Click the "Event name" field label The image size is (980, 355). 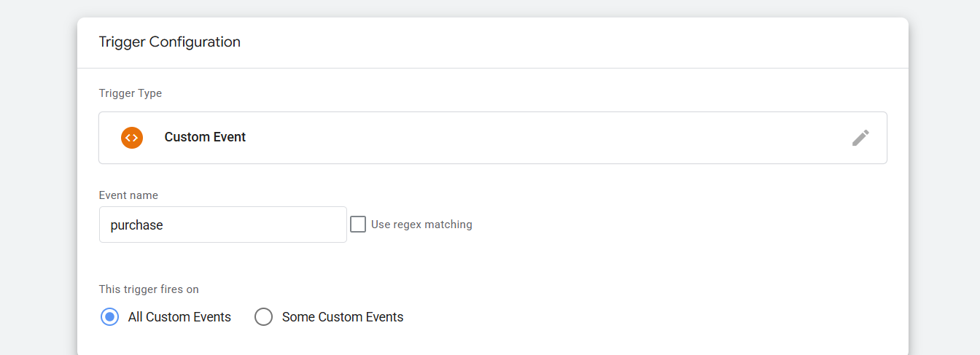(x=128, y=195)
